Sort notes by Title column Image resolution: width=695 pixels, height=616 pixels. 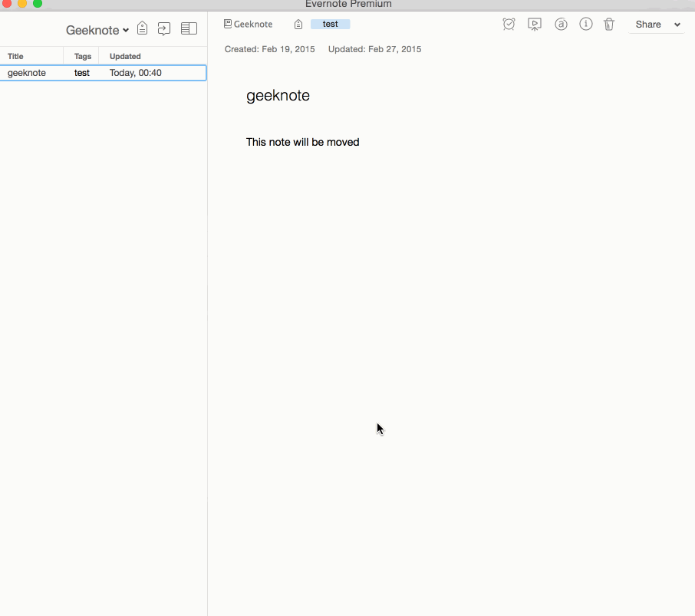[15, 56]
